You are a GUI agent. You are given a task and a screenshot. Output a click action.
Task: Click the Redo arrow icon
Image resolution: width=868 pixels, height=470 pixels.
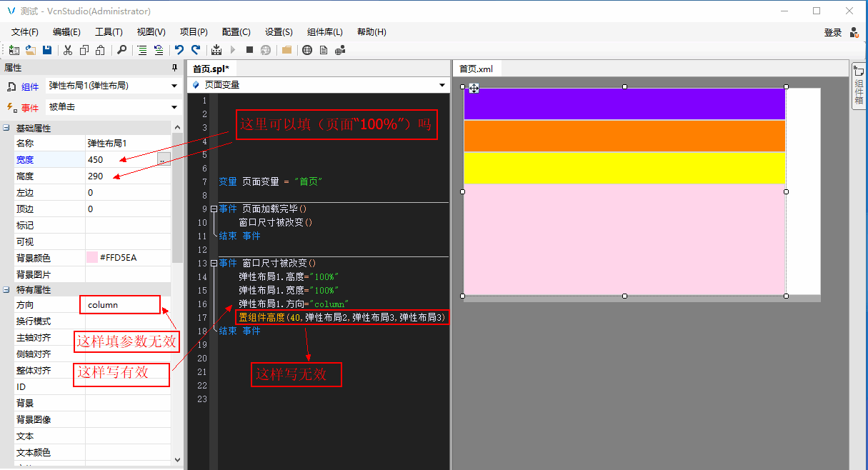pyautogui.click(x=195, y=50)
